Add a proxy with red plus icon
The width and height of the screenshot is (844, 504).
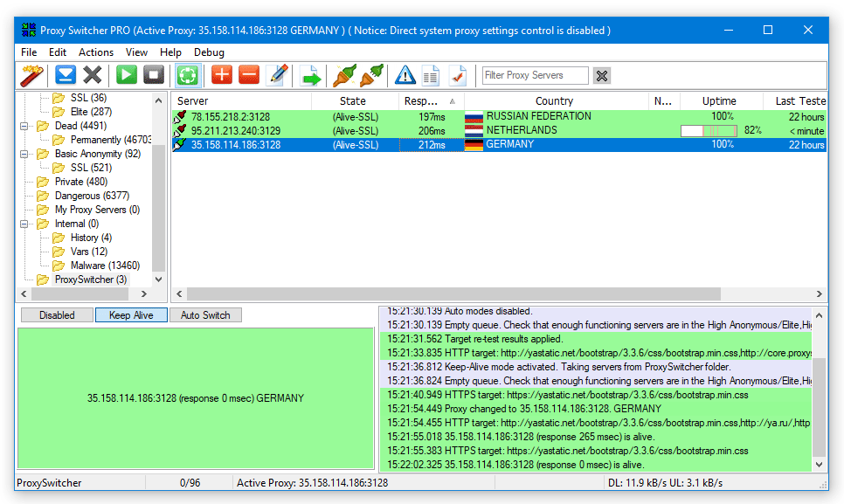pos(221,75)
